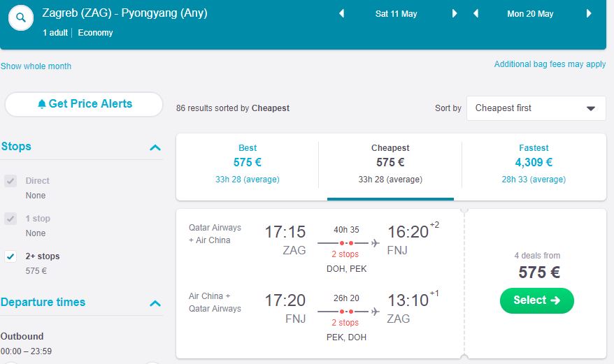Viewport: 614px width, 364px height.
Task: Open the Cheapest first sort dropdown
Action: tap(536, 108)
